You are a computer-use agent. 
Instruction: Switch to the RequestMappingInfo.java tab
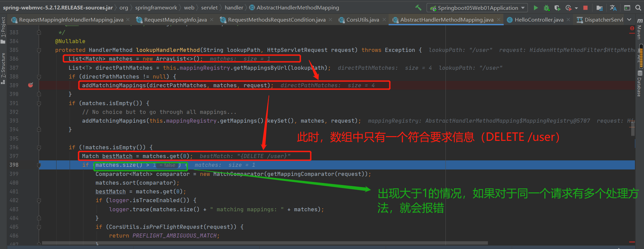176,20
